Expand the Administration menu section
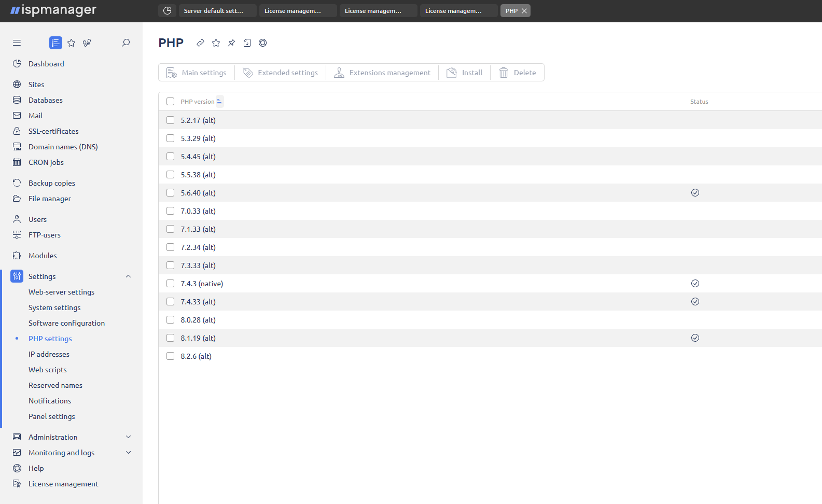The width and height of the screenshot is (822, 504). point(128,437)
